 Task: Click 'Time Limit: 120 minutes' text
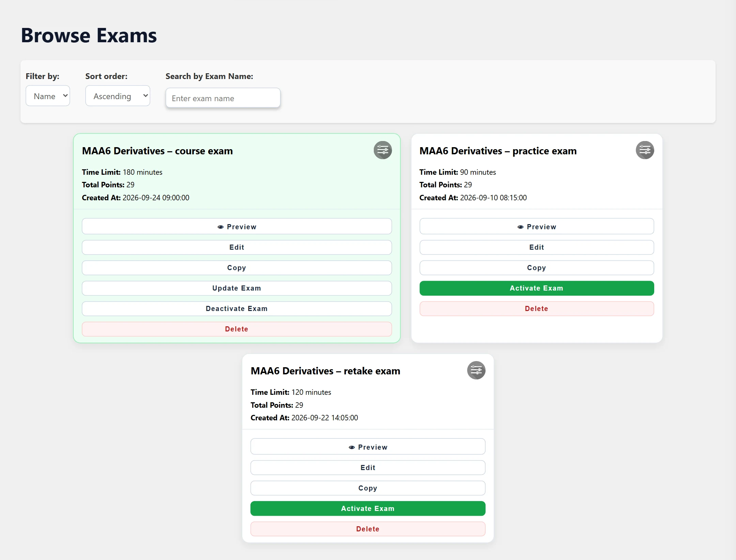click(x=291, y=392)
